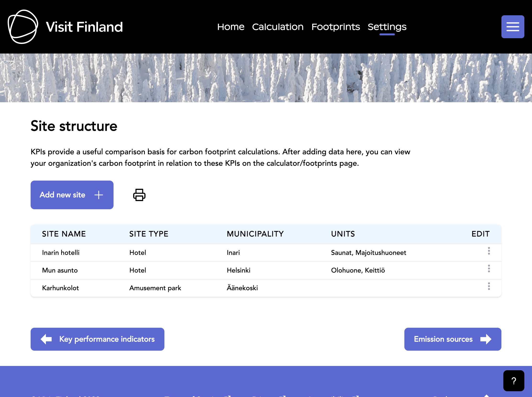Select the Settings tab

click(x=387, y=27)
